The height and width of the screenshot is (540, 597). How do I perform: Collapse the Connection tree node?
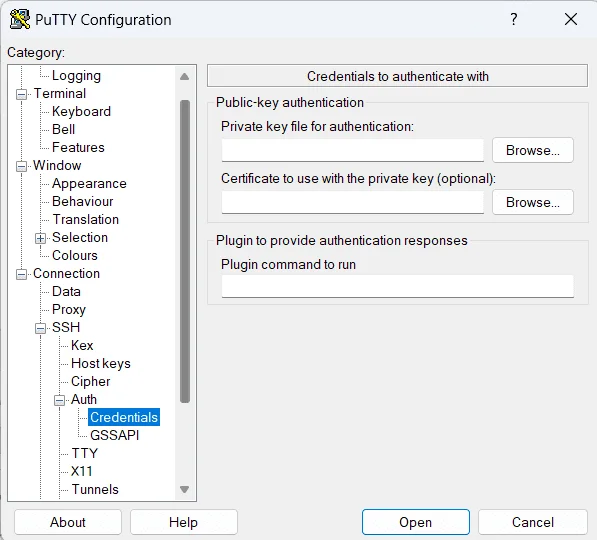coord(22,274)
